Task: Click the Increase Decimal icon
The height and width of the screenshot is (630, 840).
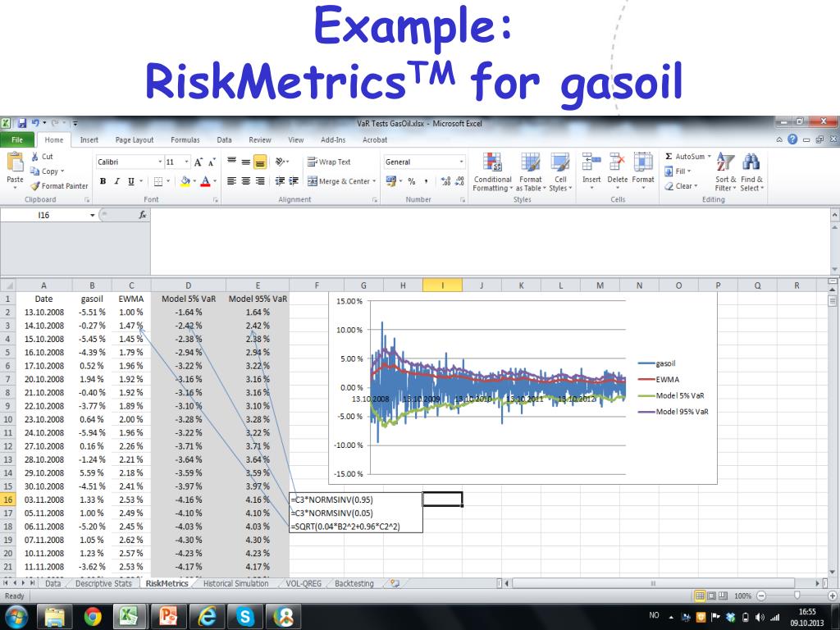Action: coord(445,181)
